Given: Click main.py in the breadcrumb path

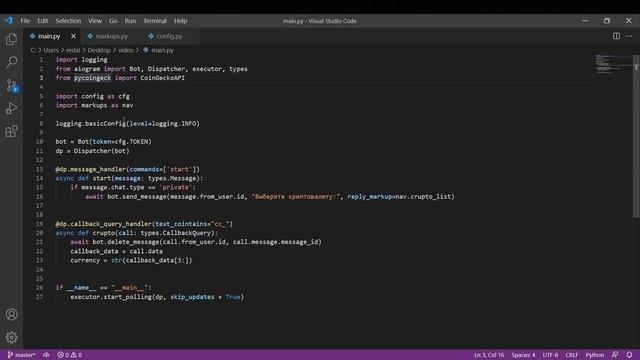Looking at the screenshot, I should click(x=162, y=50).
